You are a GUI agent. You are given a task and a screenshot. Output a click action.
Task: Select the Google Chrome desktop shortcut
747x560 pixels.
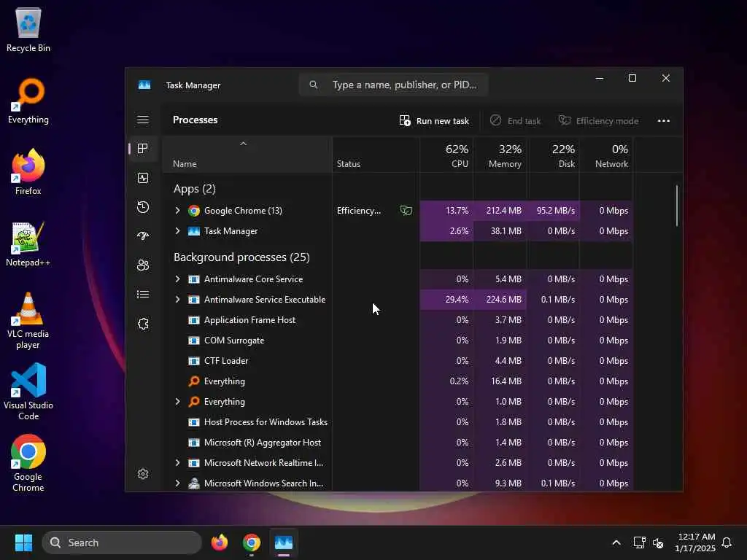[x=28, y=463]
